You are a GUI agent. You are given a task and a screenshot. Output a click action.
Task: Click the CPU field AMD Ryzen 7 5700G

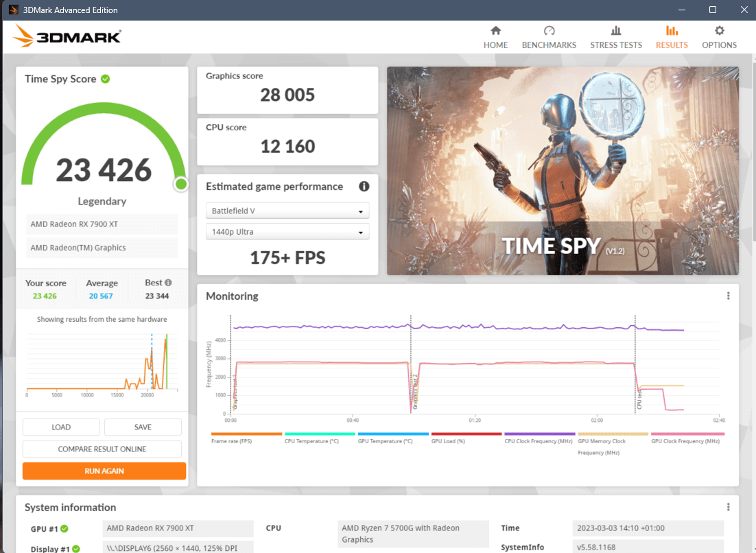pos(413,534)
